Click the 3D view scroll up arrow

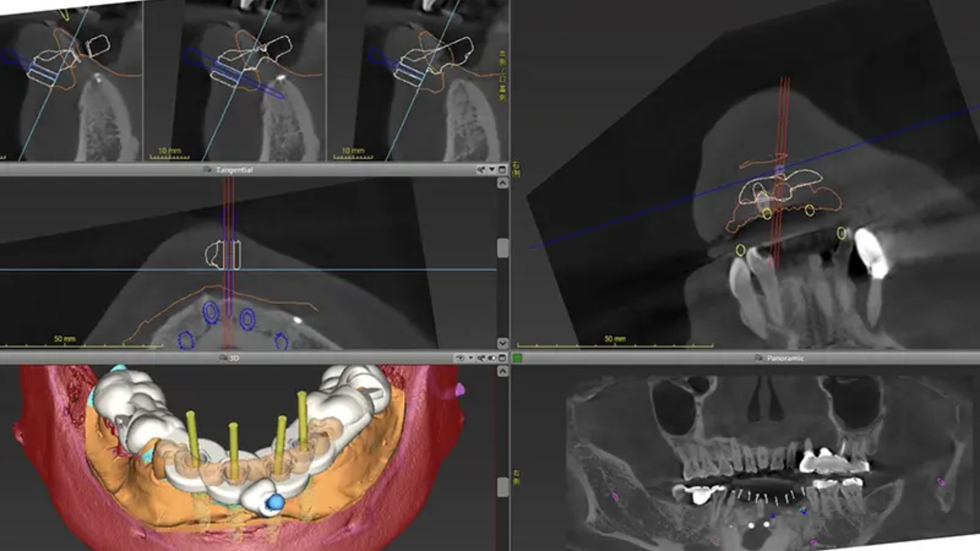coord(503,371)
